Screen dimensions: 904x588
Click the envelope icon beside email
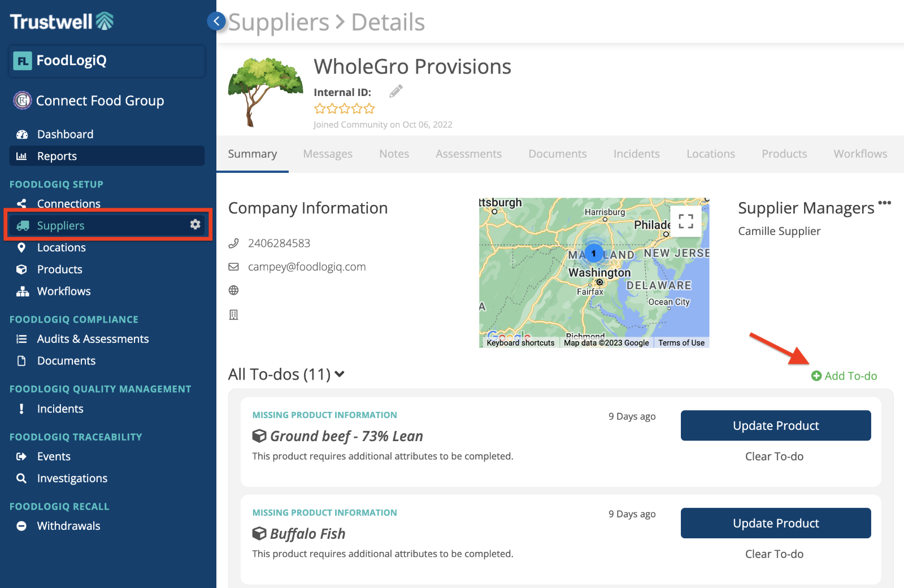[233, 267]
